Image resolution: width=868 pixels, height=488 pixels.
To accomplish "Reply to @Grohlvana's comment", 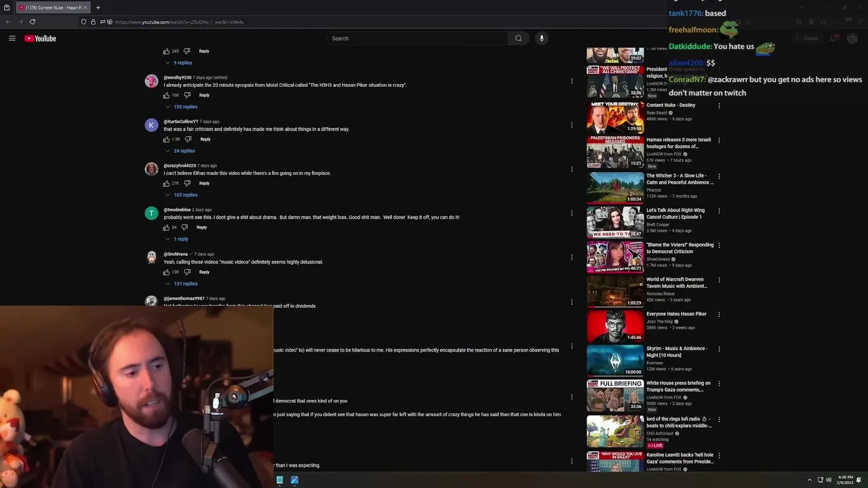I will (204, 272).
